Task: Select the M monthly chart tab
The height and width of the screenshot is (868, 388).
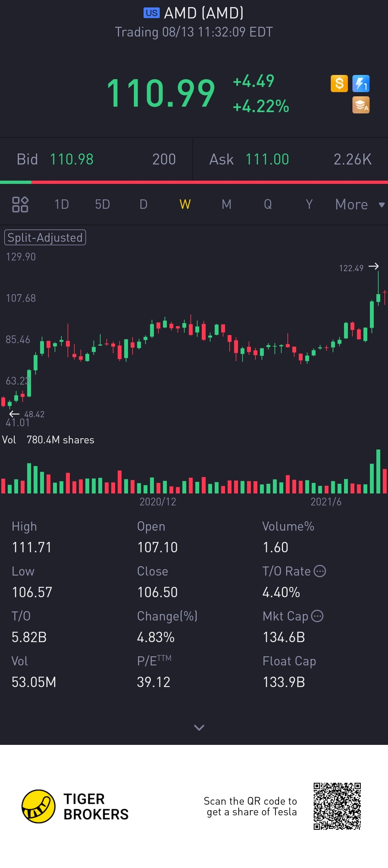Action: point(227,204)
